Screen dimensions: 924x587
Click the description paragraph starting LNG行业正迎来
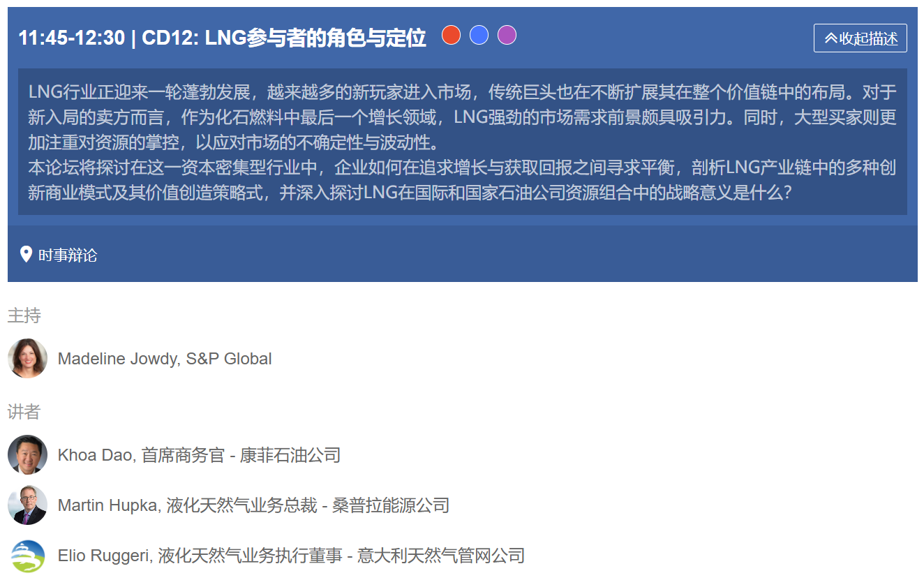pos(462,117)
